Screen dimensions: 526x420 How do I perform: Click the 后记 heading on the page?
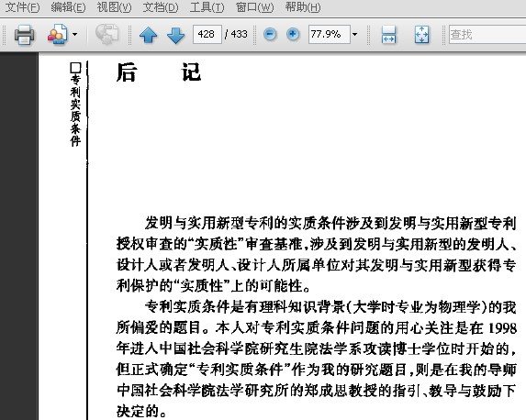tap(159, 72)
